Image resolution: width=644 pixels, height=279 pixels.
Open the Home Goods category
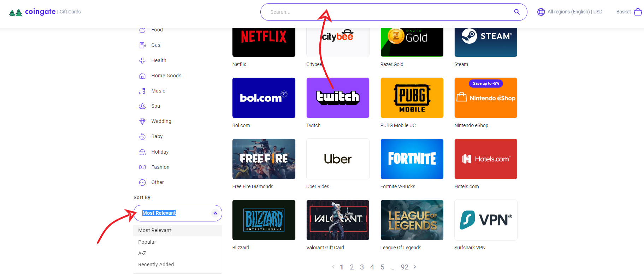166,76
